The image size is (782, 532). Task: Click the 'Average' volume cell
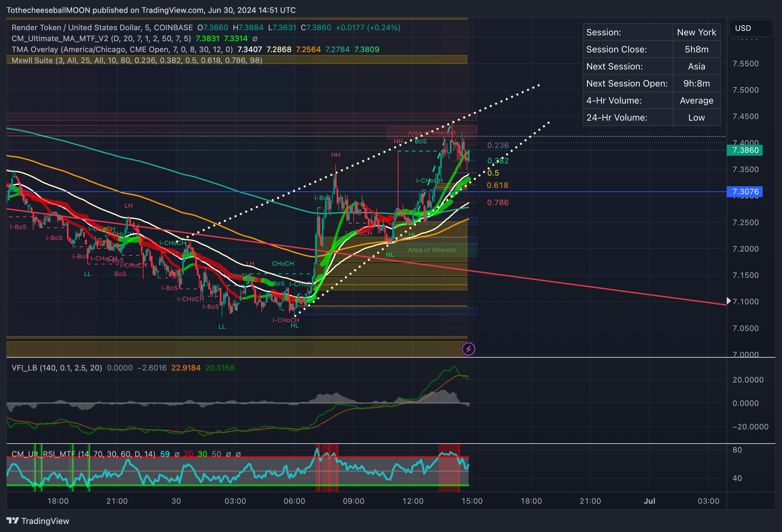point(696,101)
